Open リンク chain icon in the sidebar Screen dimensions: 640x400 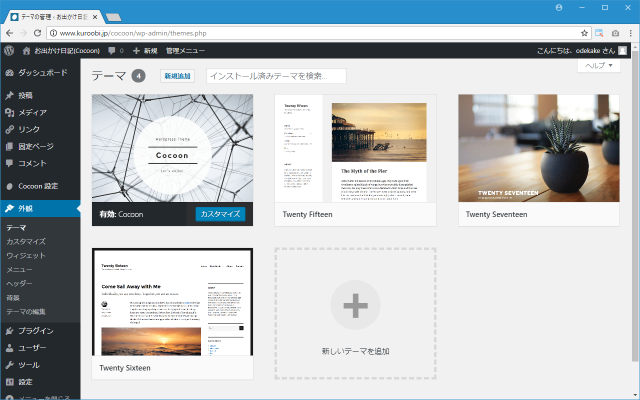pos(9,129)
